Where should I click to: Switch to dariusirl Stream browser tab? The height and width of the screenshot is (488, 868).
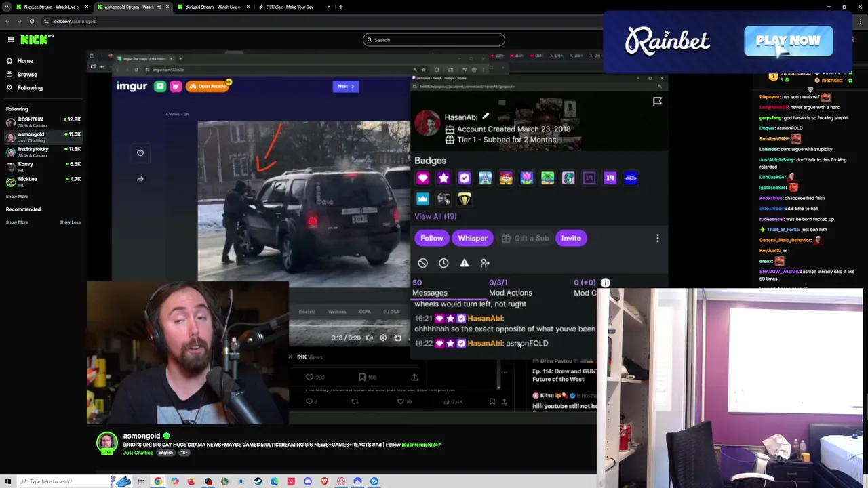coord(212,7)
